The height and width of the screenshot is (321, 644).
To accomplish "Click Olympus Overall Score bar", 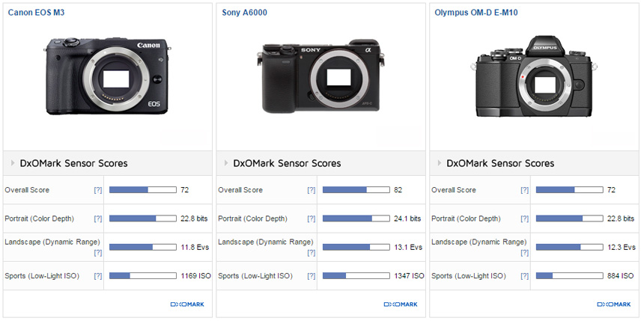I will 570,189.
